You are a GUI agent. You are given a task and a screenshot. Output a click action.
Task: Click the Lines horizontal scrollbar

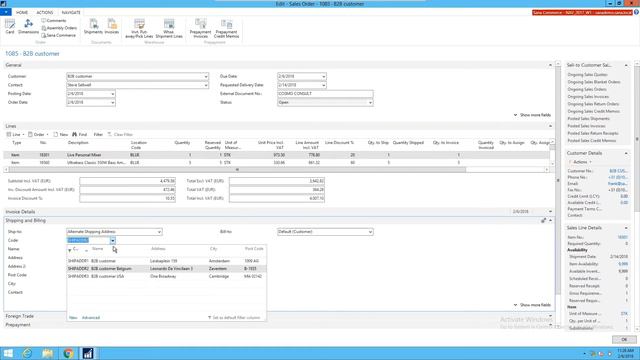237,169
